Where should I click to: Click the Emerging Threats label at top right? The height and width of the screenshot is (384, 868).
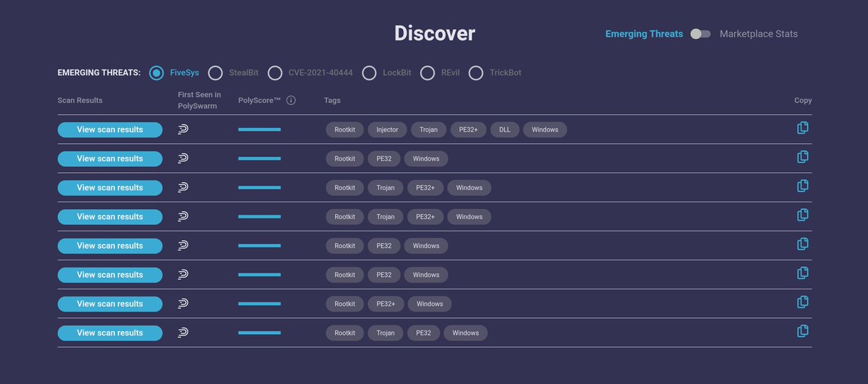[644, 34]
